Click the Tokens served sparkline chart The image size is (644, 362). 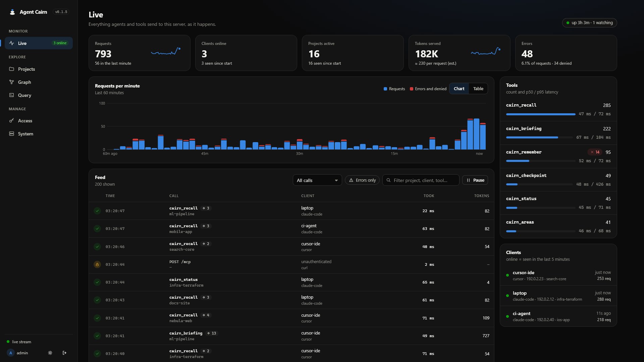pos(486,52)
